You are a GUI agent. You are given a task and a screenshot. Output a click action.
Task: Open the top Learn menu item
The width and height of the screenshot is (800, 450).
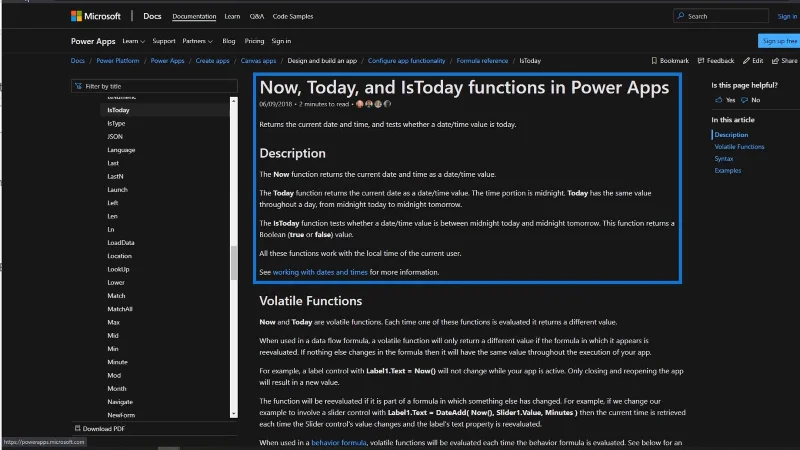[x=232, y=16]
